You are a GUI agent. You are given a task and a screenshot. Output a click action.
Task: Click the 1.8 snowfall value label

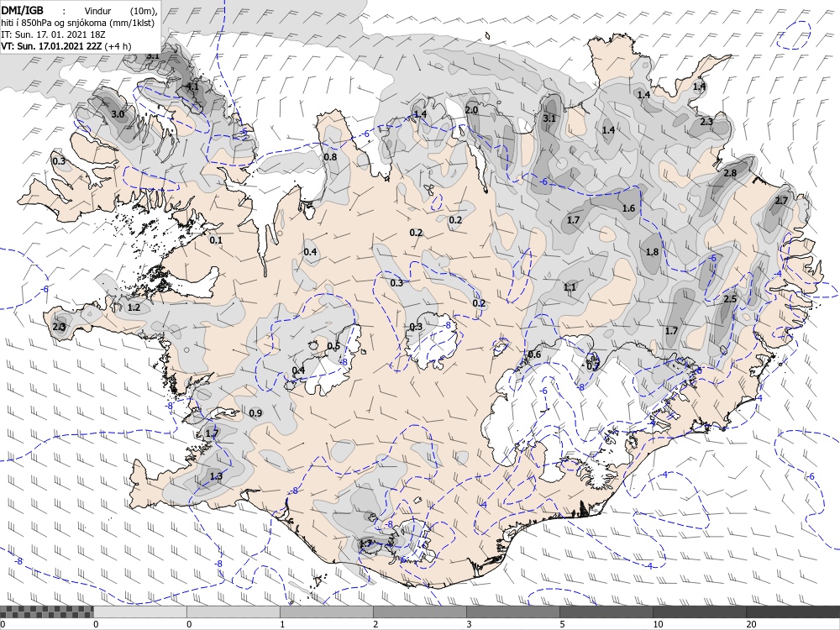(652, 252)
